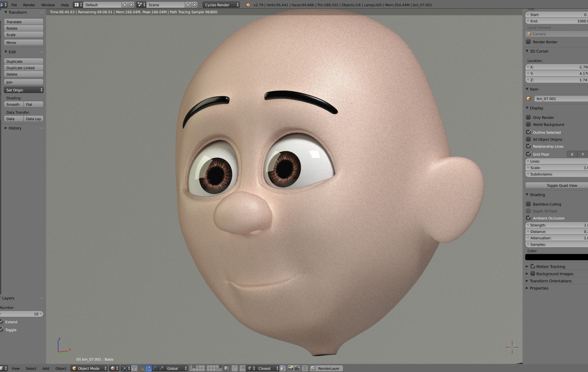
Task: Open the Render menu
Action: point(29,5)
